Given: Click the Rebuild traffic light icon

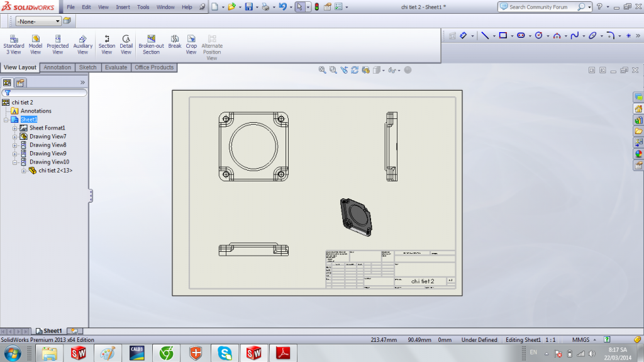Looking at the screenshot, I should pyautogui.click(x=317, y=6).
